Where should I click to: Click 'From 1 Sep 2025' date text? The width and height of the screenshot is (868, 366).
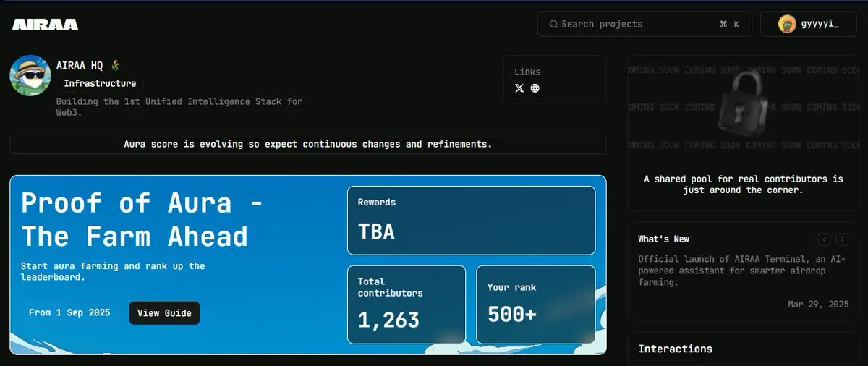pos(69,312)
